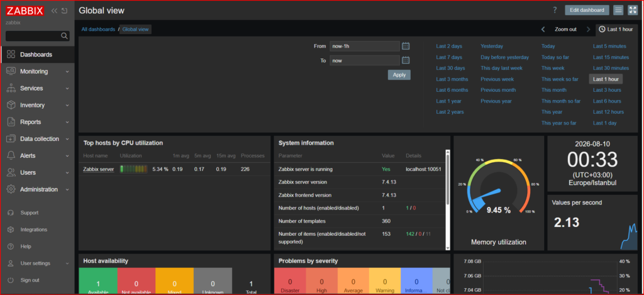Select the Dashboards menu item

37,54
